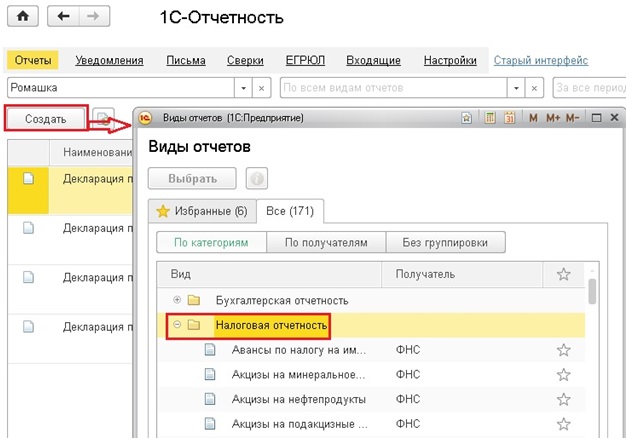
Task: Maximize the Виды отчетов dialog
Action: (596, 118)
